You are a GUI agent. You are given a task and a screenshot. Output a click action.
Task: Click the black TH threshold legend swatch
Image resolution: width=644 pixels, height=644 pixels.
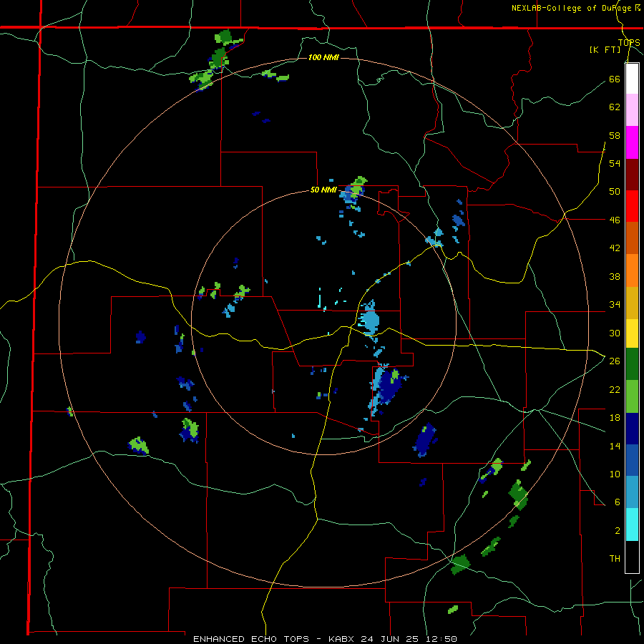[x=632, y=557]
